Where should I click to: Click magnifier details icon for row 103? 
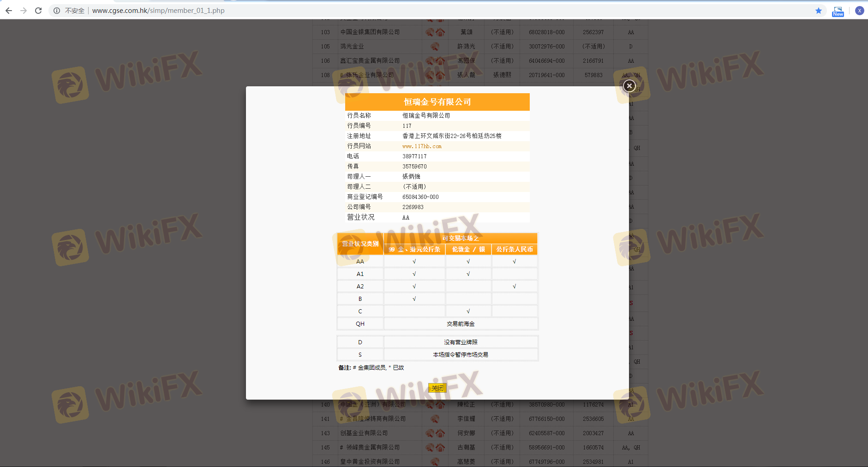pos(430,32)
